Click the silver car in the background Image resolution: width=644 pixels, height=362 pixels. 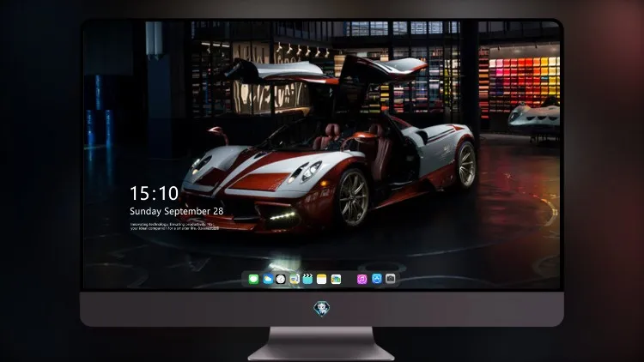click(534, 115)
